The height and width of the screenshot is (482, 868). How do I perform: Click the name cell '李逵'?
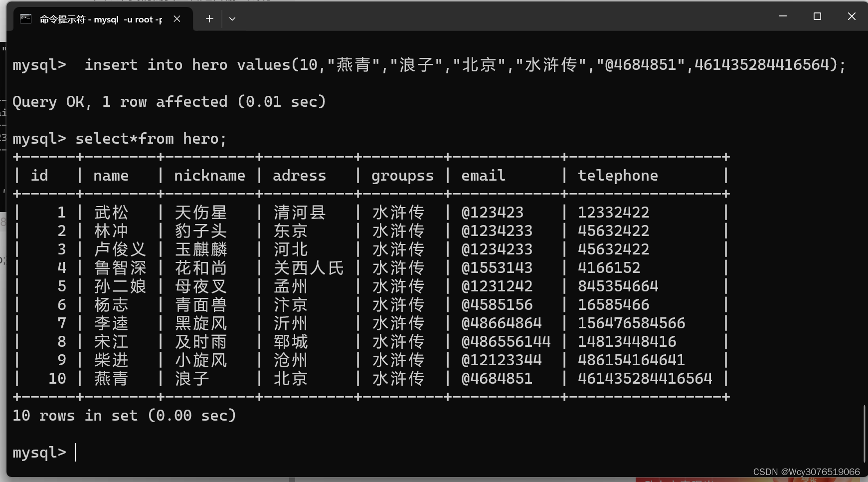111,323
